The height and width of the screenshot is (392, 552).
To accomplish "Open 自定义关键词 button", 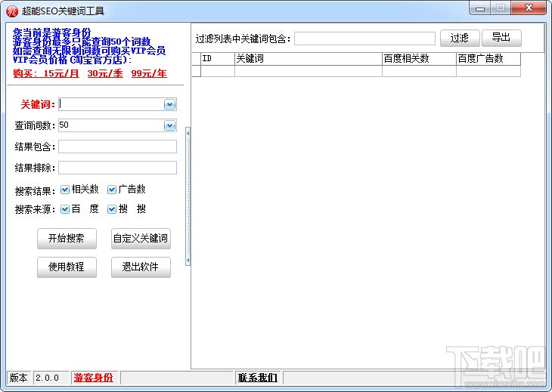I will [141, 239].
